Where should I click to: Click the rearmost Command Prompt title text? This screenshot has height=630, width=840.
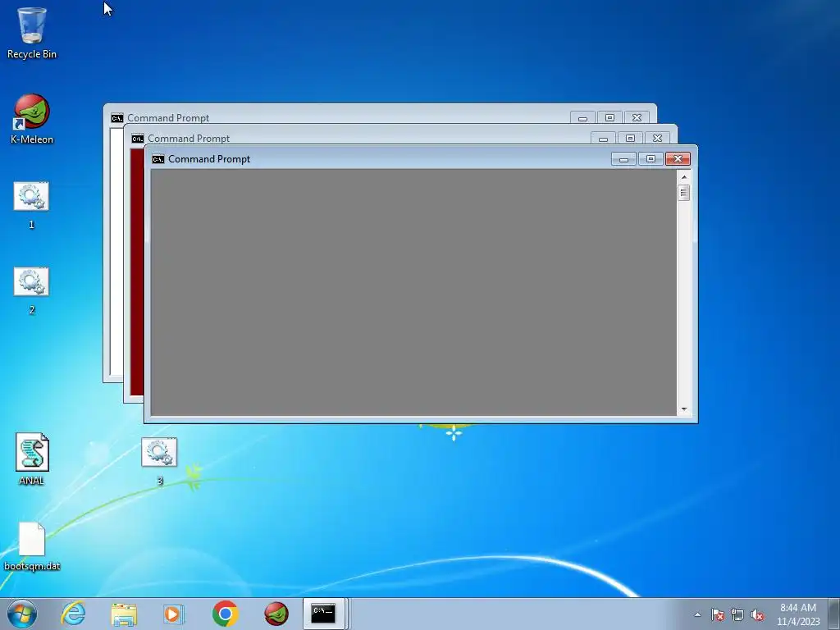[168, 118]
